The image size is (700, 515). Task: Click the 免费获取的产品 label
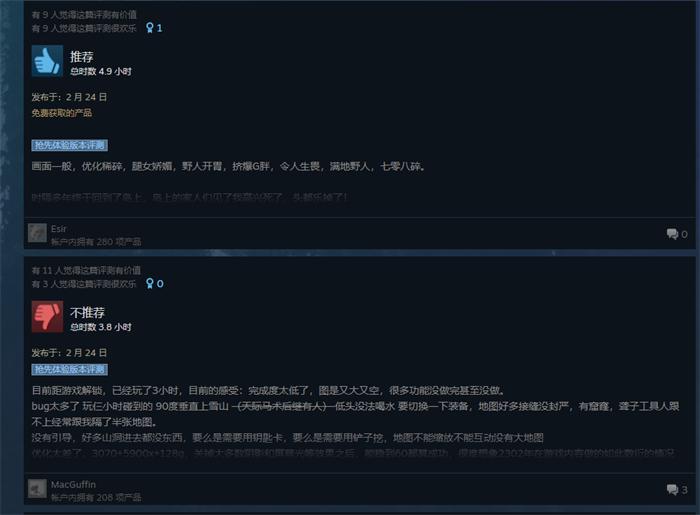click(x=62, y=112)
